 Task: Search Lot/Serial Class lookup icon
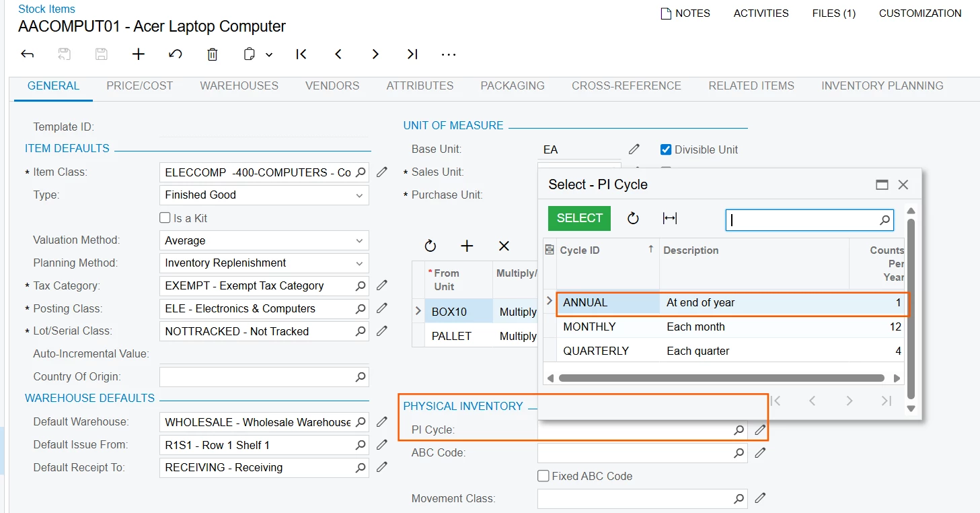point(361,331)
